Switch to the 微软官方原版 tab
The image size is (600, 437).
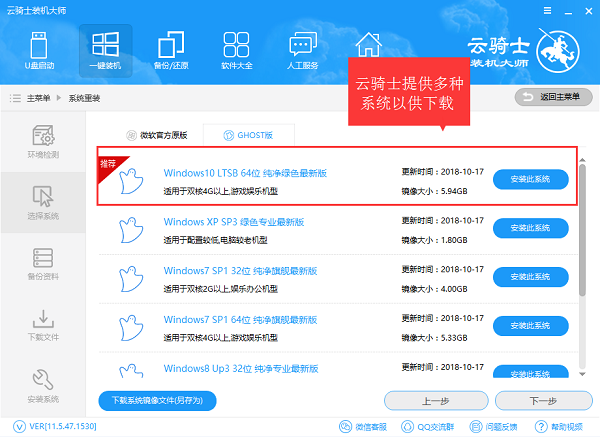pos(157,135)
